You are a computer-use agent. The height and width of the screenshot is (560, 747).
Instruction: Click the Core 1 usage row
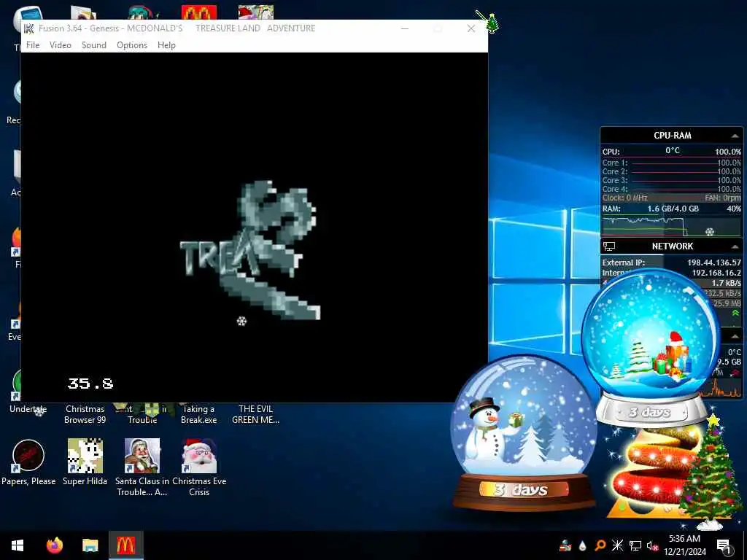coord(671,163)
